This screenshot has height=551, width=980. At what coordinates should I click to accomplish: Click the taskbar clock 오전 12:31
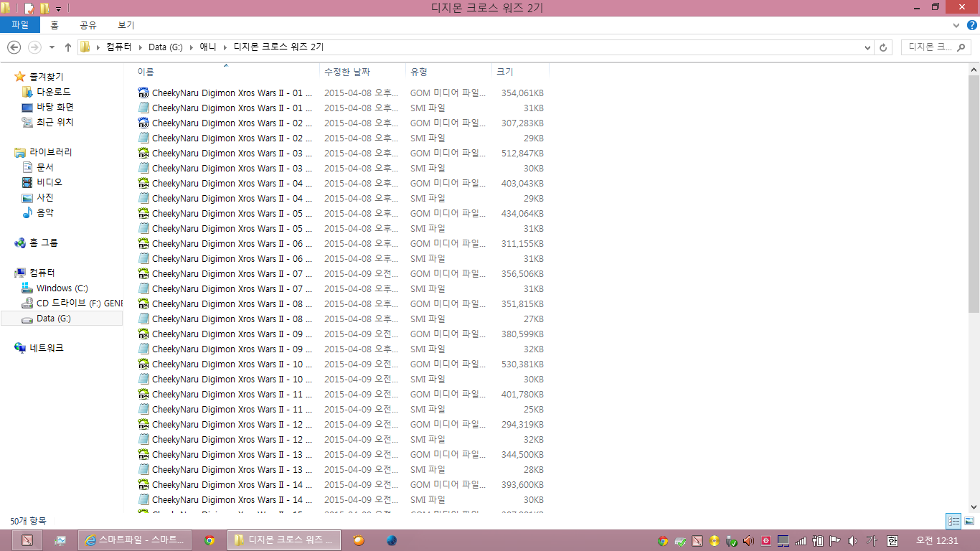937,540
